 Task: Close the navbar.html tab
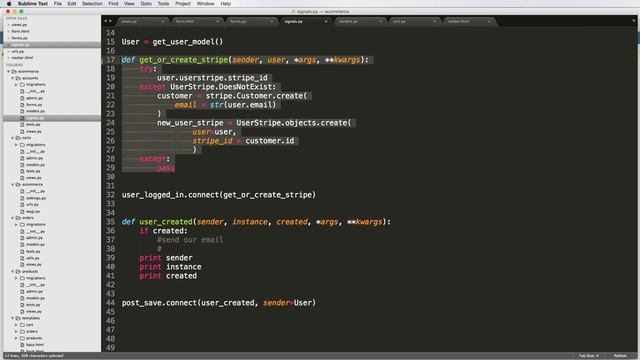point(489,21)
